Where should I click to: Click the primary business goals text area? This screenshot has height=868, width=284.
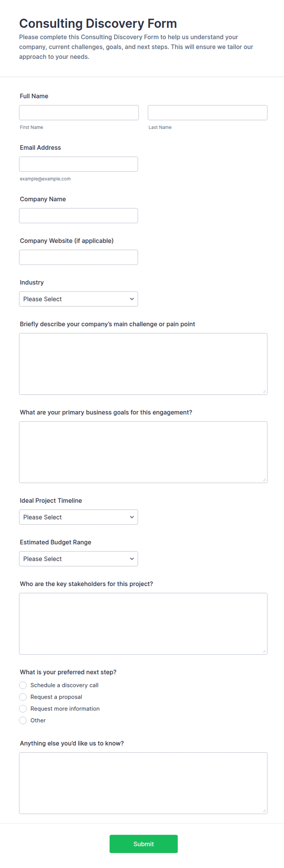pyautogui.click(x=143, y=453)
